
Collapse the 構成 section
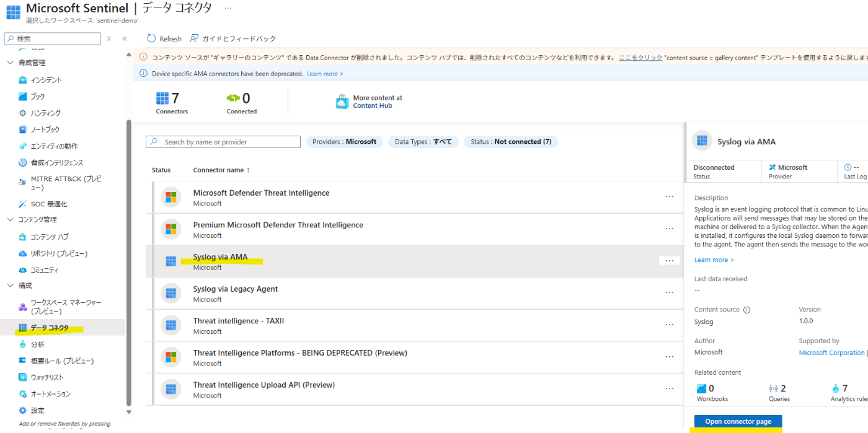click(10, 286)
